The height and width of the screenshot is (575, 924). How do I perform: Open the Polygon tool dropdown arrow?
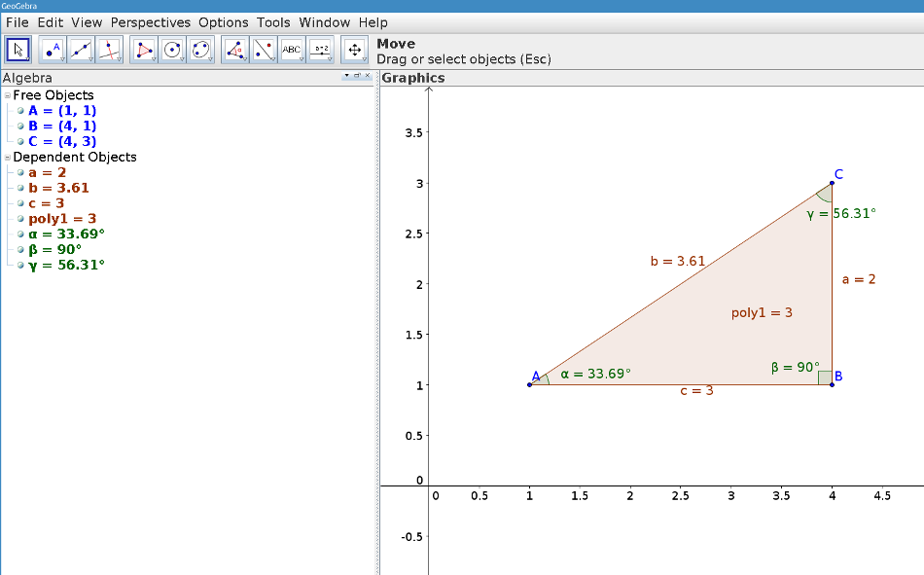click(x=152, y=59)
